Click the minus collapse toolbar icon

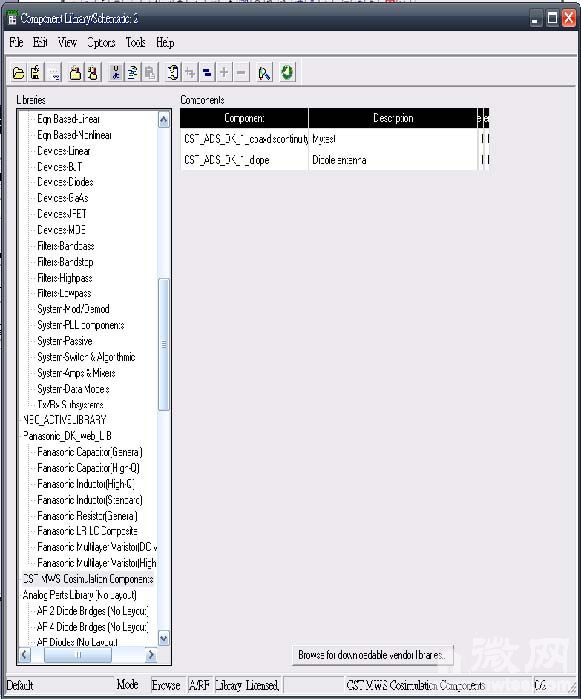(x=241, y=72)
